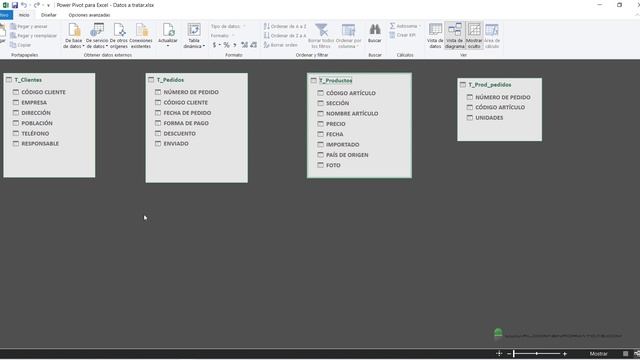
Task: Select the T_Pedidos table header
Action: [x=170, y=80]
